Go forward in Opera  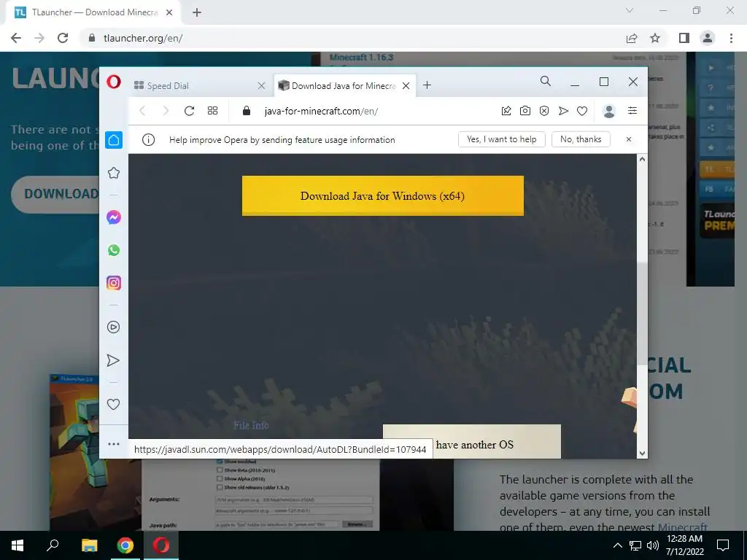click(166, 111)
